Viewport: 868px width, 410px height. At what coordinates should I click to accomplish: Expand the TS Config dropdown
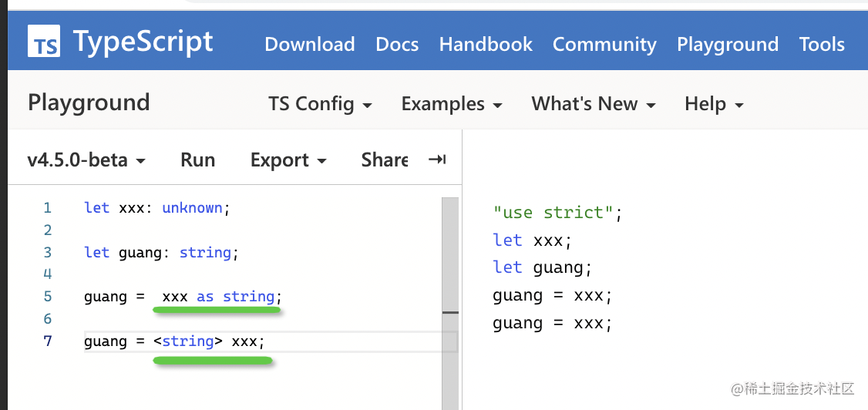[320, 104]
